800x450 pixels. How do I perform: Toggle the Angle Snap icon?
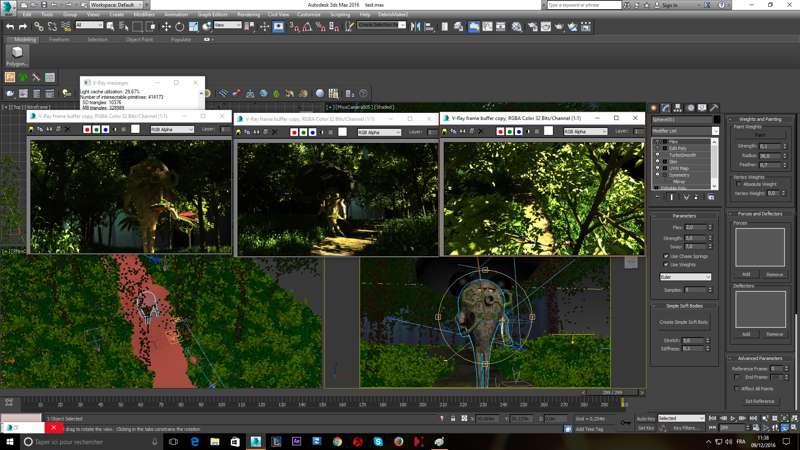click(307, 27)
